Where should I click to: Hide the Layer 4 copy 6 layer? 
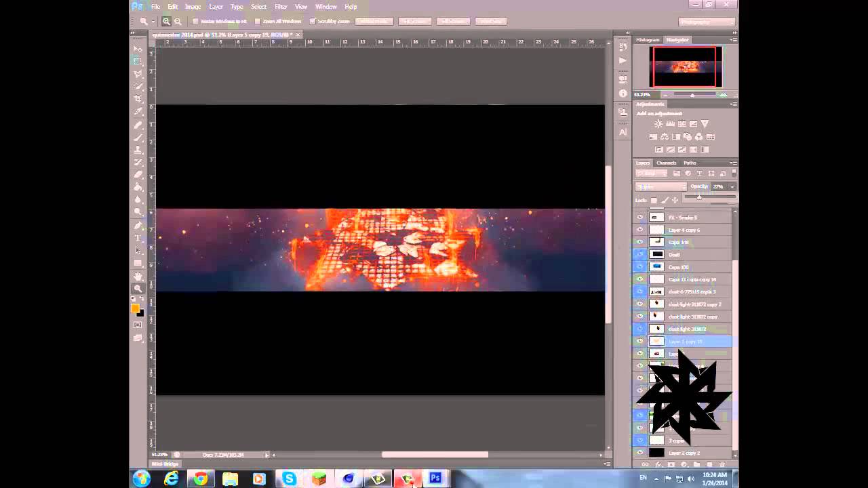(640, 230)
